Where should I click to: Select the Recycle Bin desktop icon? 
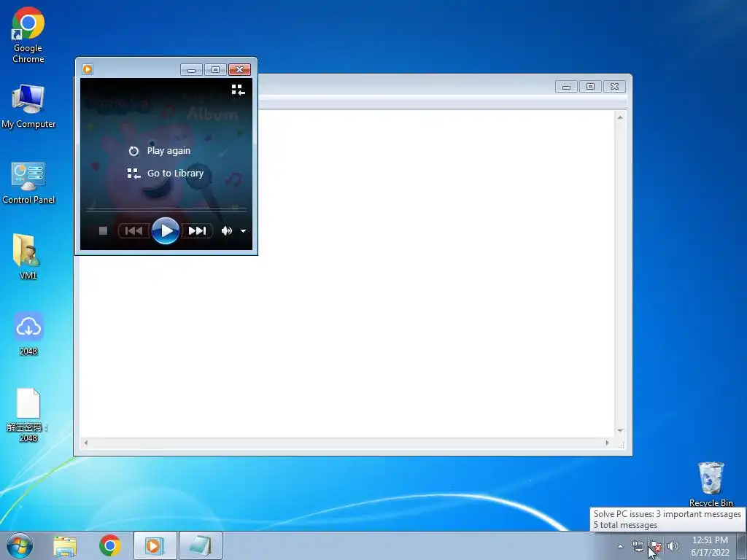(711, 484)
